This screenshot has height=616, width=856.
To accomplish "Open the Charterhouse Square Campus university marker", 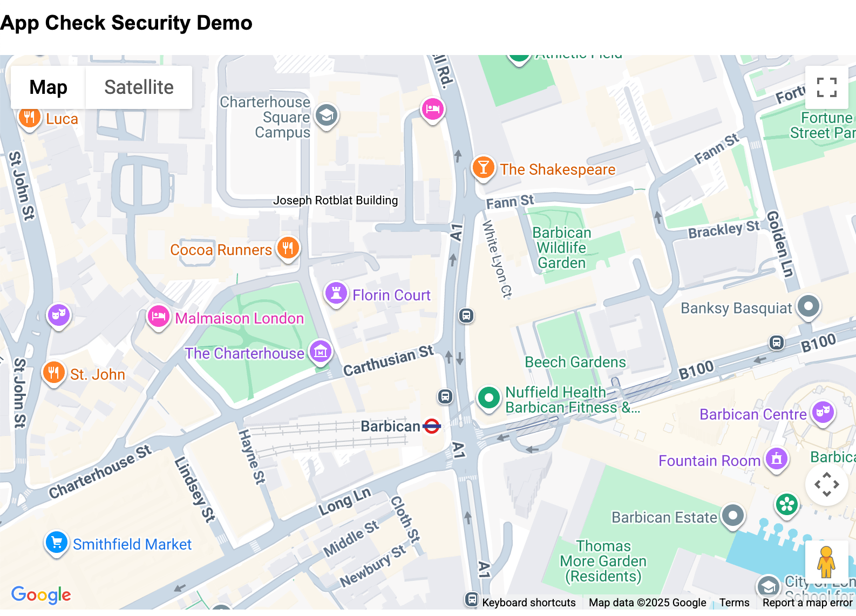I will 326,115.
